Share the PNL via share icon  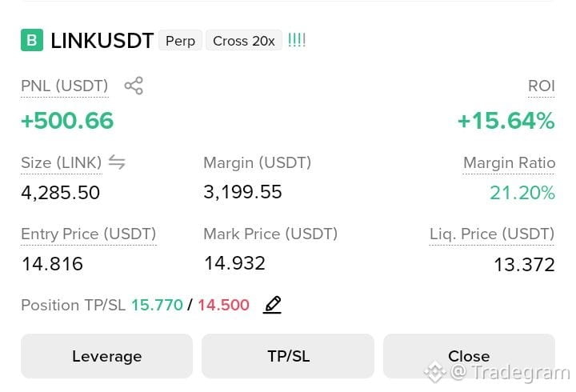pos(134,86)
